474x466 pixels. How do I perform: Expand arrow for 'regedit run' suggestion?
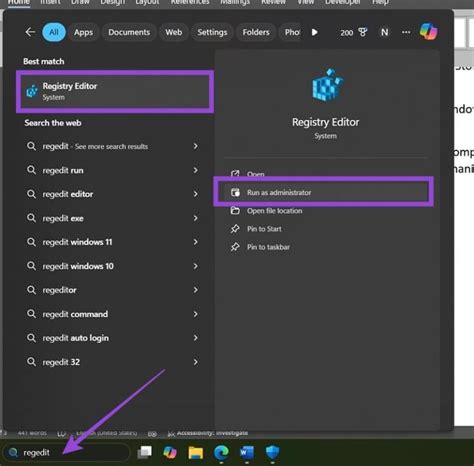(196, 170)
